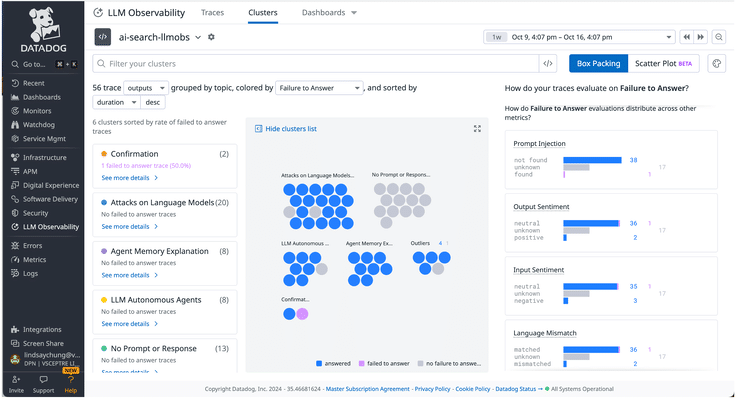Open the Dashboards tab menu

329,13
